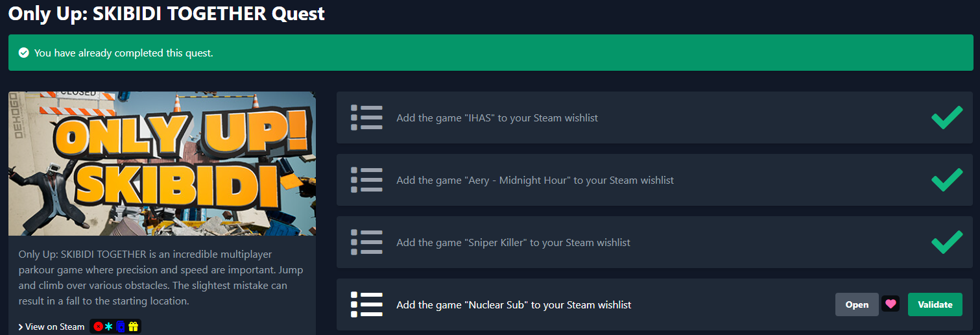The width and height of the screenshot is (980, 335).
Task: Click the blue cards icon
Action: click(x=120, y=327)
